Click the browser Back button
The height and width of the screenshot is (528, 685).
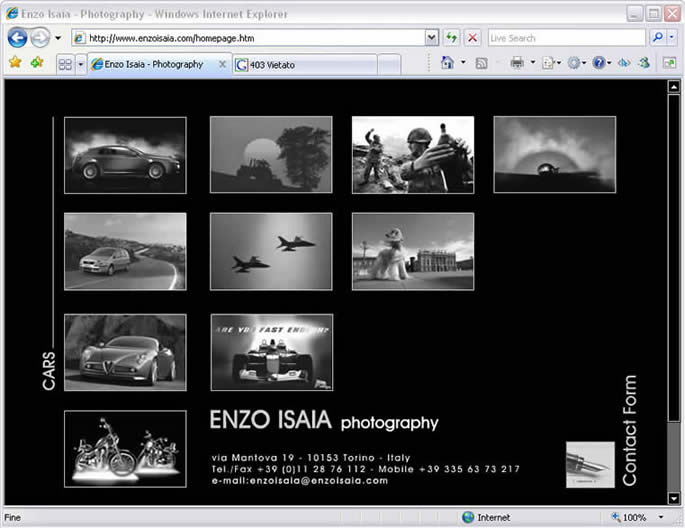click(17, 38)
